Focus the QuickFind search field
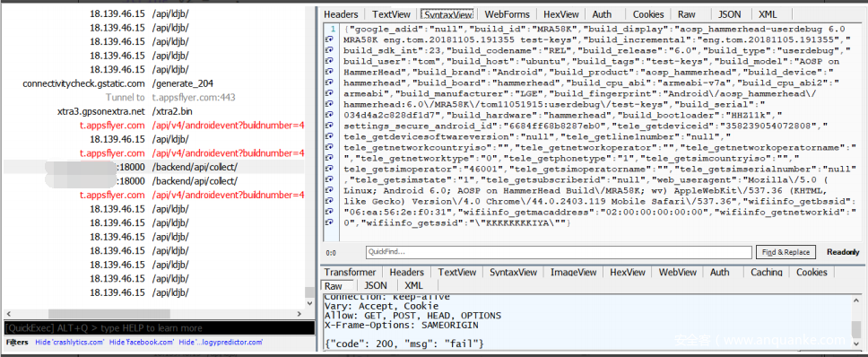The image size is (868, 357). (560, 252)
